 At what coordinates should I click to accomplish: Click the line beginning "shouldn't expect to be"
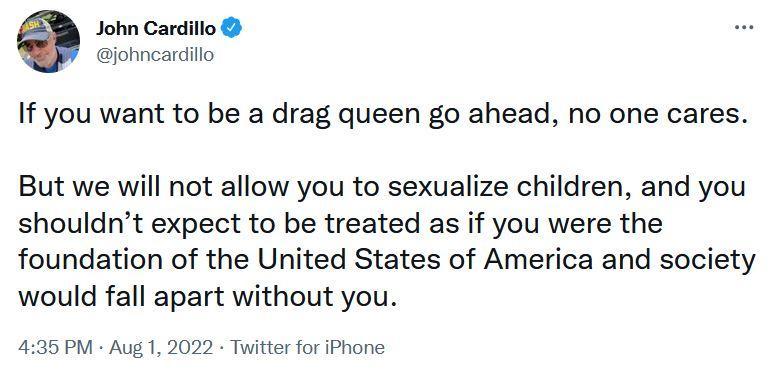point(341,223)
